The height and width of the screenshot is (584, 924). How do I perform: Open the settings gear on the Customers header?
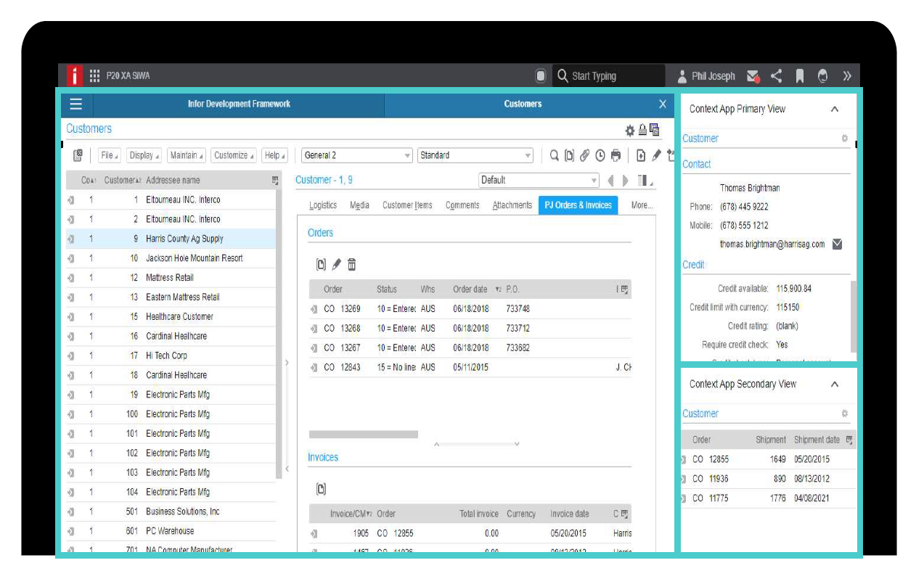pyautogui.click(x=629, y=131)
